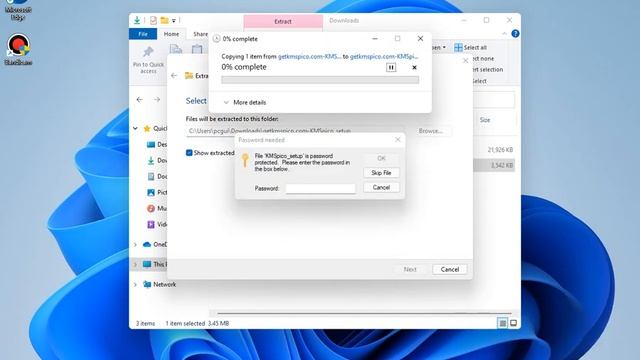Click the new folder icon in quick access toolbar

click(164, 20)
